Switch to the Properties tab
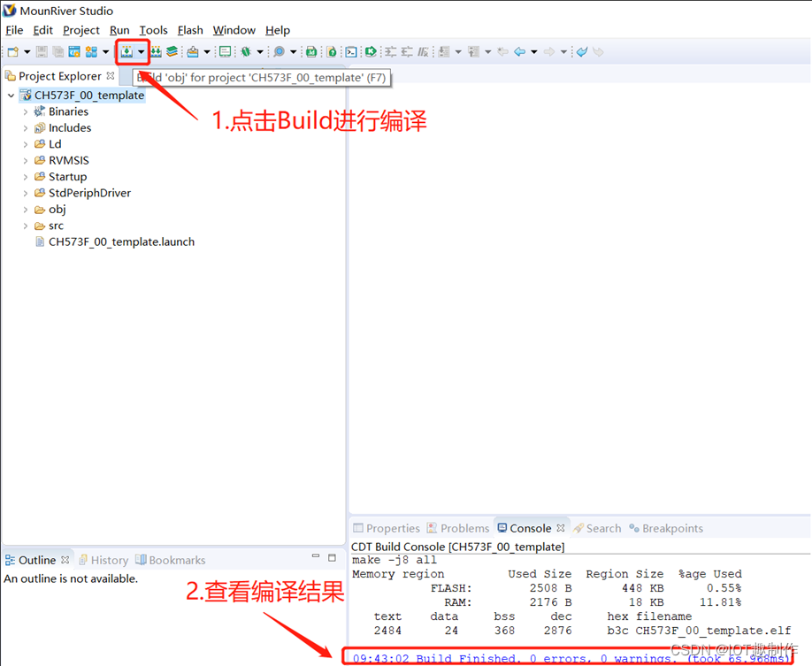The image size is (812, 666). click(387, 528)
